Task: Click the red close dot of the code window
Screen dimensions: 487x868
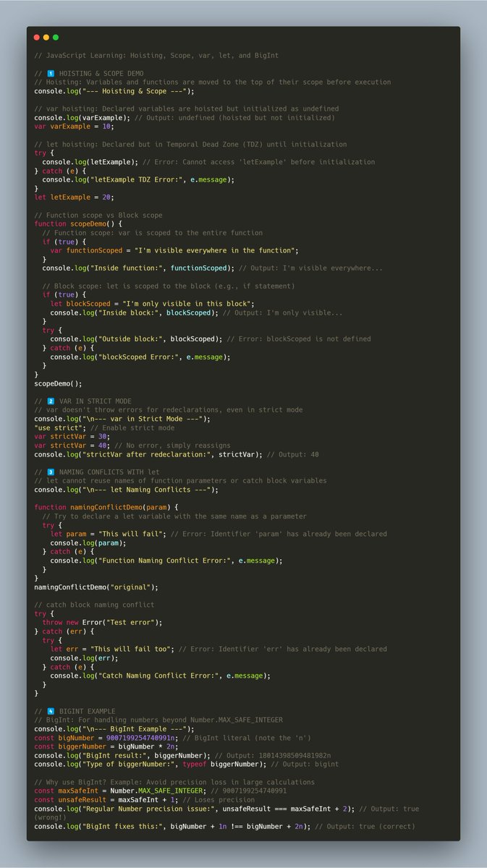Action: pyautogui.click(x=37, y=37)
